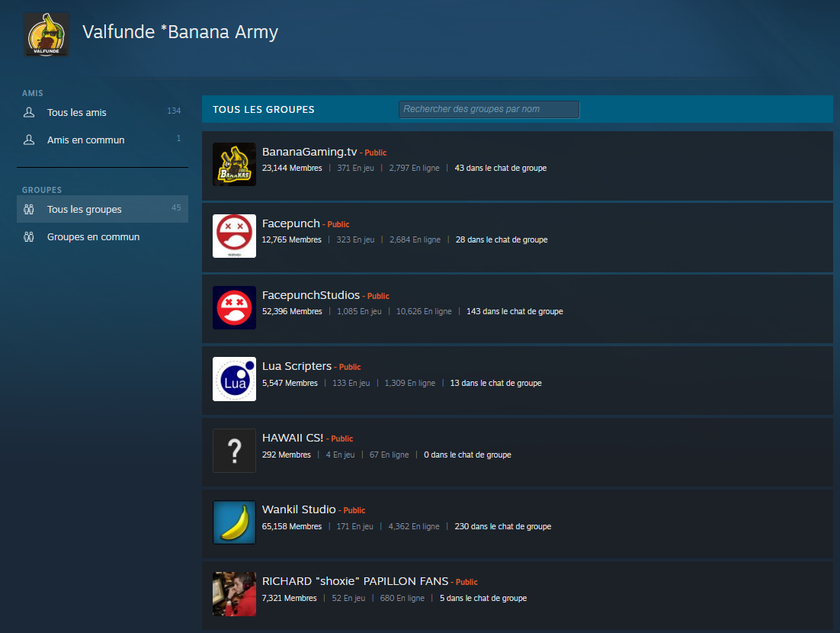Click the 10,626 En ligne text
Viewport: 840px width, 633px height.
point(424,311)
